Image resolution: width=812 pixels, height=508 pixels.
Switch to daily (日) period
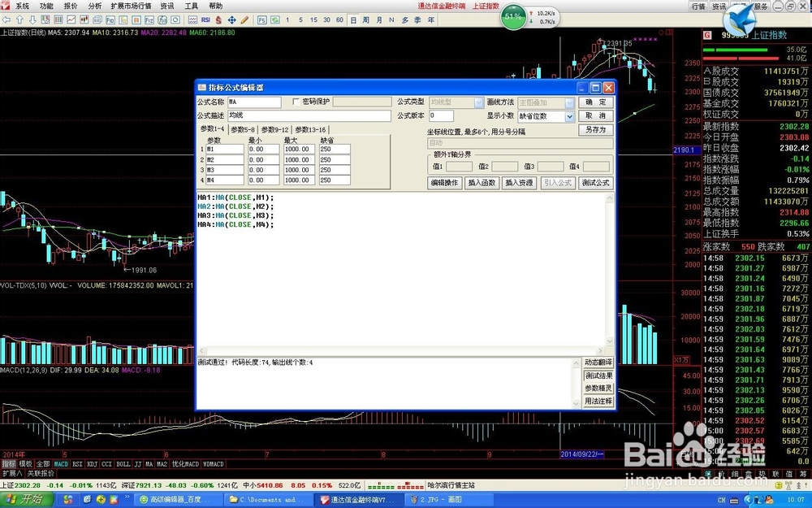353,20
